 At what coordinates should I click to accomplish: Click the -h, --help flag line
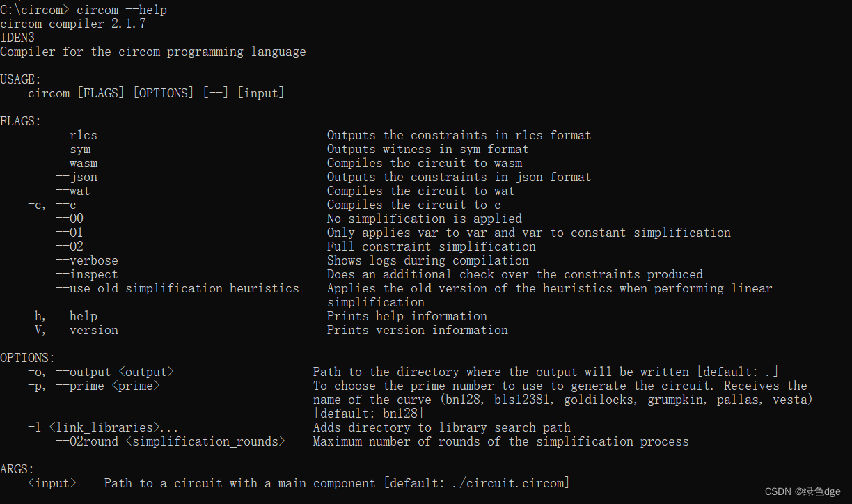63,316
